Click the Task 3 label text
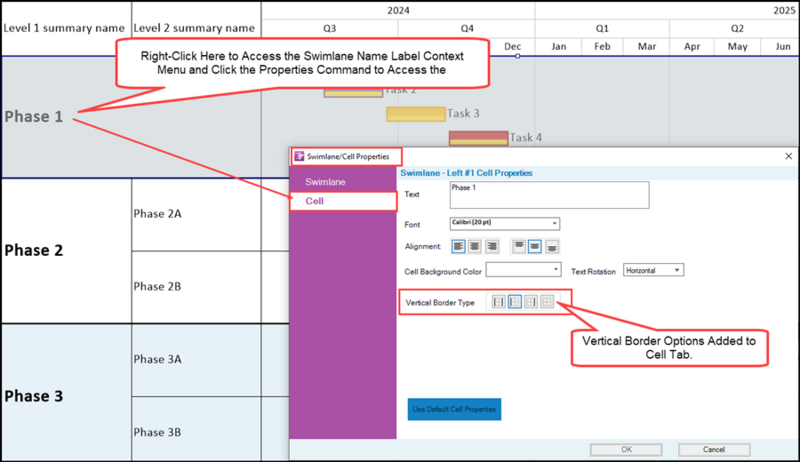Screen dimensions: 800x462 [463, 113]
